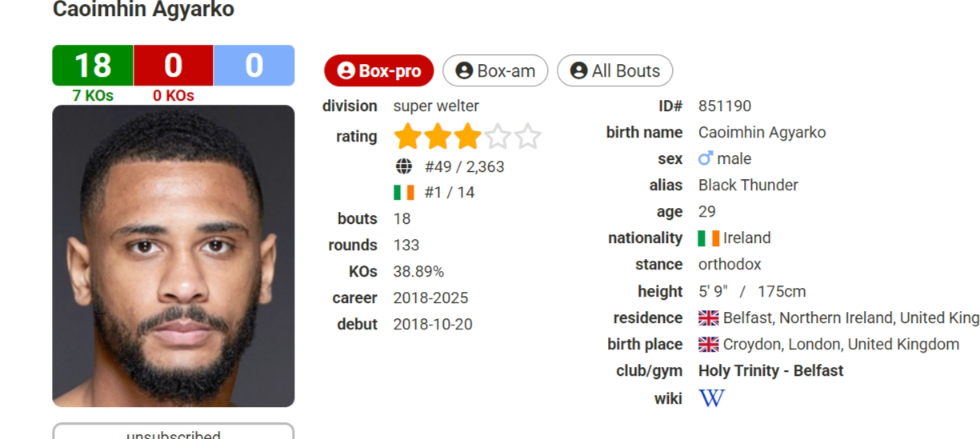980x439 pixels.
Task: Toggle the unsubscribed button
Action: tap(174, 433)
